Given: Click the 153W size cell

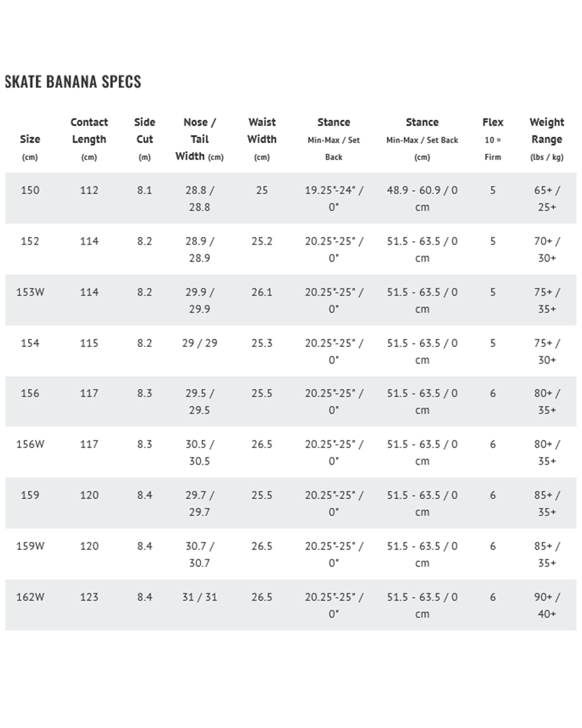Looking at the screenshot, I should 30,292.
